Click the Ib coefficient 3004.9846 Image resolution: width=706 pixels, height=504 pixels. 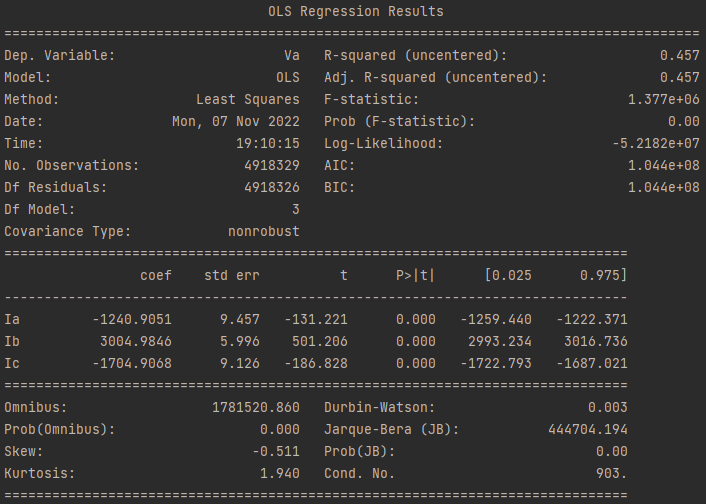pos(136,341)
